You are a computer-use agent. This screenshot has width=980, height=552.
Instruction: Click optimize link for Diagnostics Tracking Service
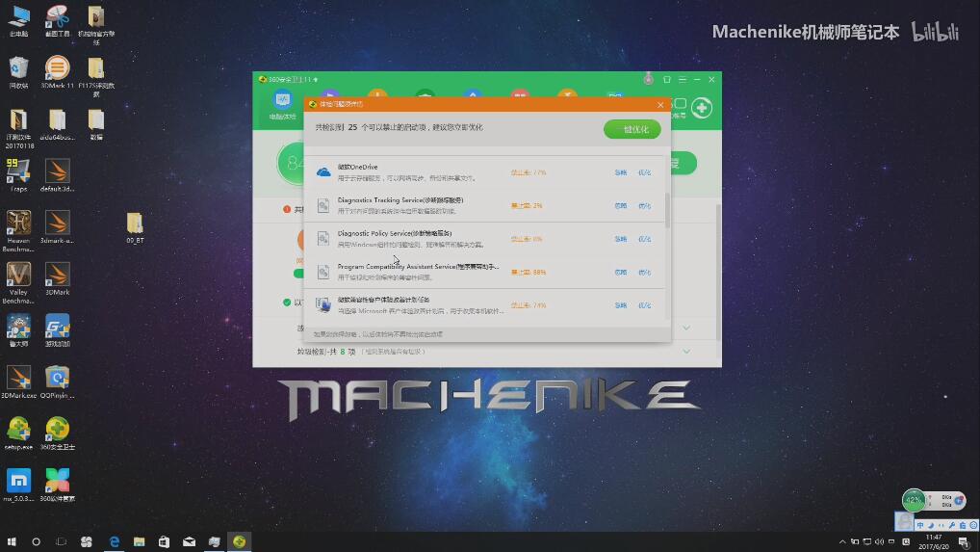644,205
